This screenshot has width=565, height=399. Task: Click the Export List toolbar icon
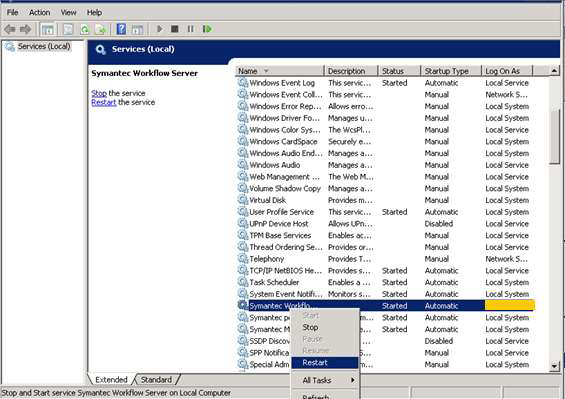pos(101,29)
